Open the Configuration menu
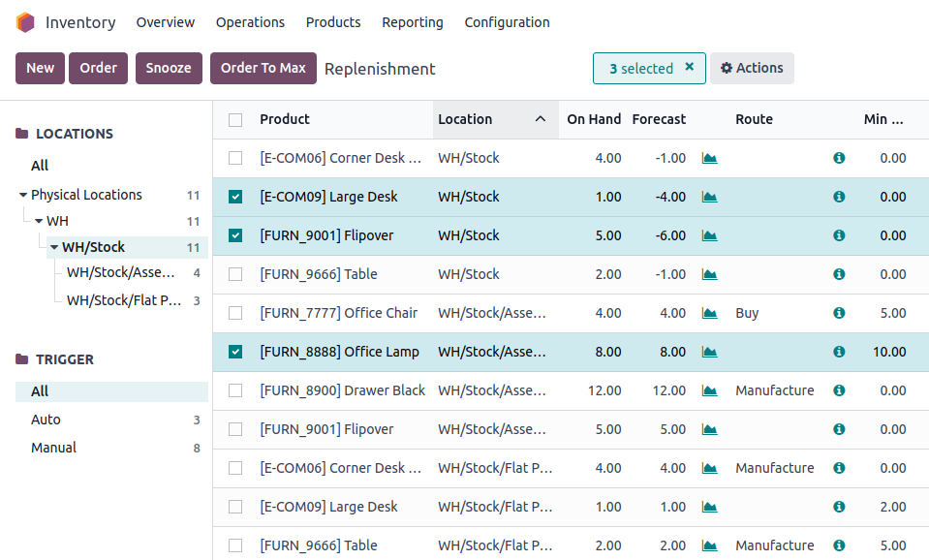 (x=507, y=22)
